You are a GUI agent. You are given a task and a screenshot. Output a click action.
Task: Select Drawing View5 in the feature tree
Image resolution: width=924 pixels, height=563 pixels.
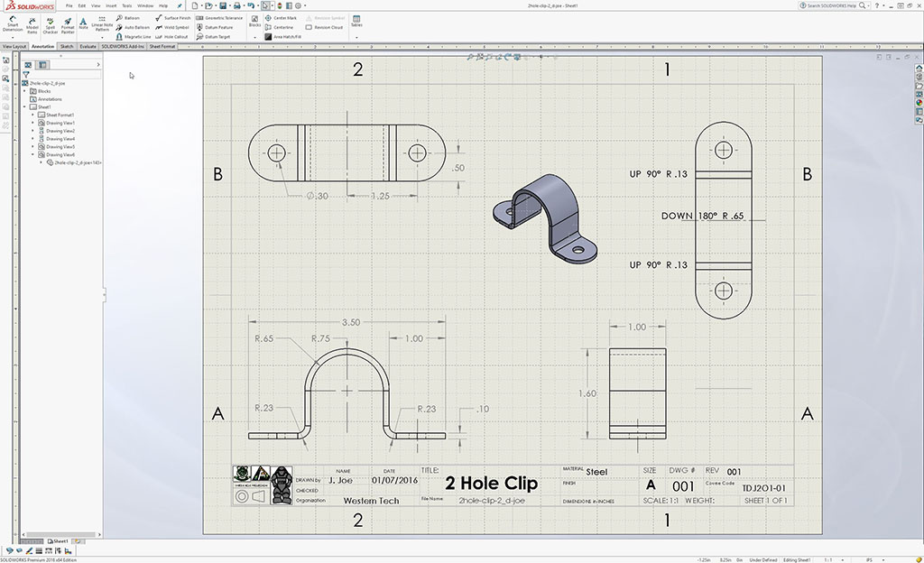point(60,147)
